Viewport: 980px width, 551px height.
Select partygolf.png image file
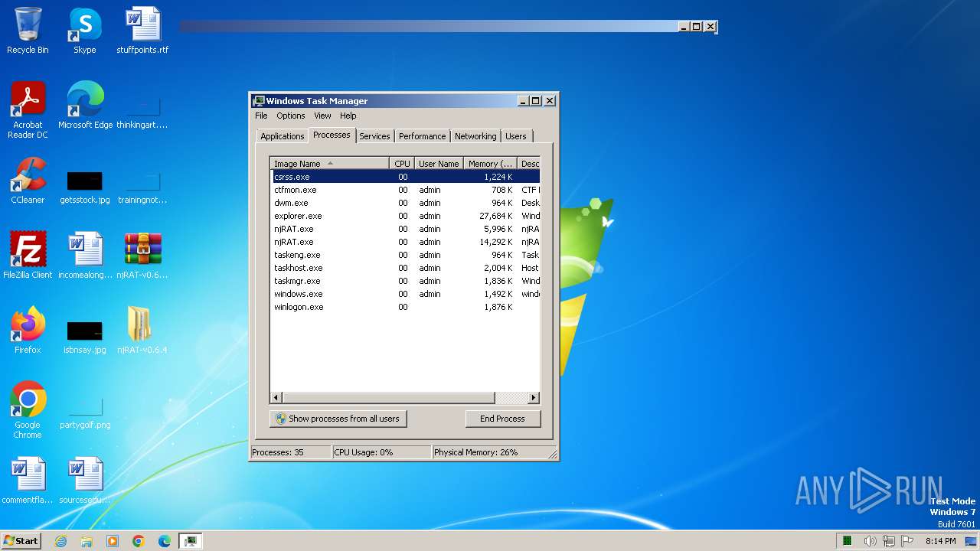(85, 413)
